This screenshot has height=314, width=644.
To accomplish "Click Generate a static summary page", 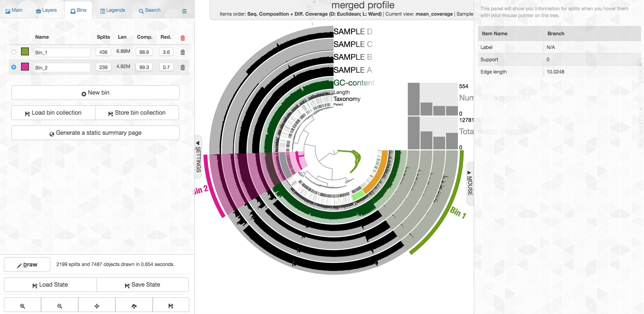I will tap(95, 133).
